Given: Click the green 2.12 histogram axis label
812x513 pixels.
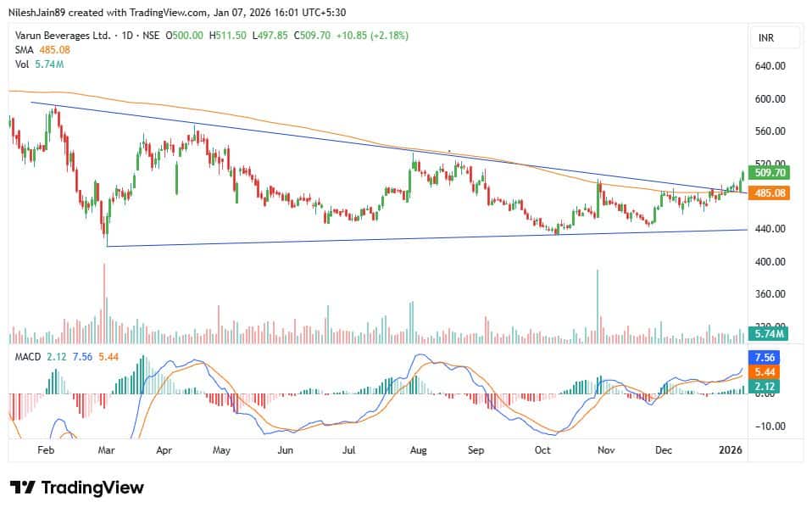Looking at the screenshot, I should pyautogui.click(x=764, y=387).
